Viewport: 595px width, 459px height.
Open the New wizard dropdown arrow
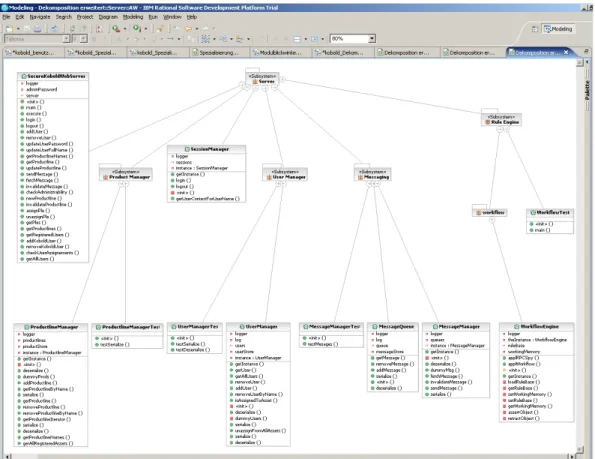(18, 29)
